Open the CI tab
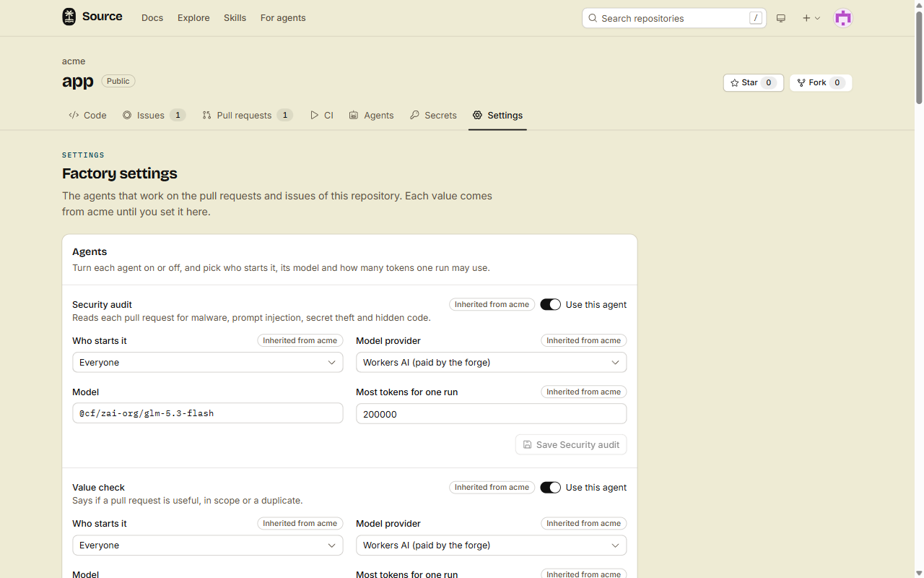Image resolution: width=924 pixels, height=578 pixels. (322, 116)
